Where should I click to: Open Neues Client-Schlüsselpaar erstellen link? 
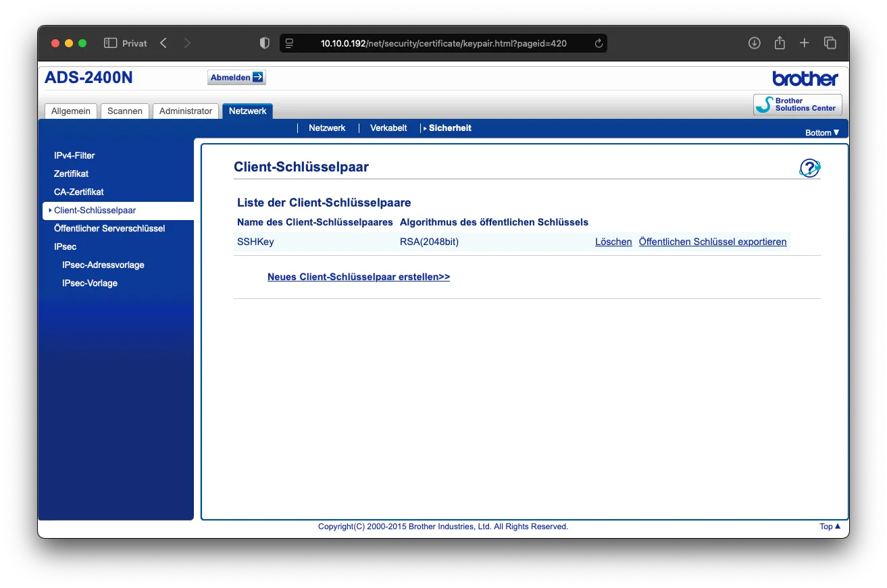tap(358, 277)
